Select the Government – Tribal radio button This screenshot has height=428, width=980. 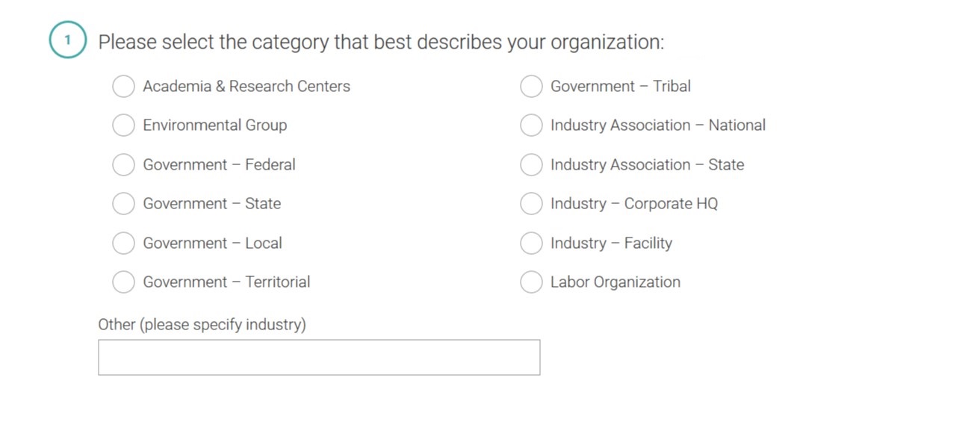[531, 87]
